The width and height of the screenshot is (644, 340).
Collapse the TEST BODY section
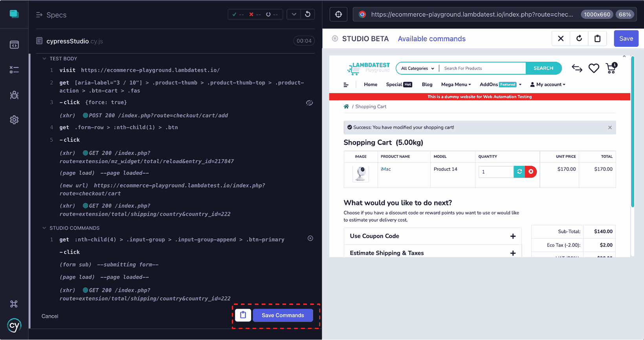[44, 59]
